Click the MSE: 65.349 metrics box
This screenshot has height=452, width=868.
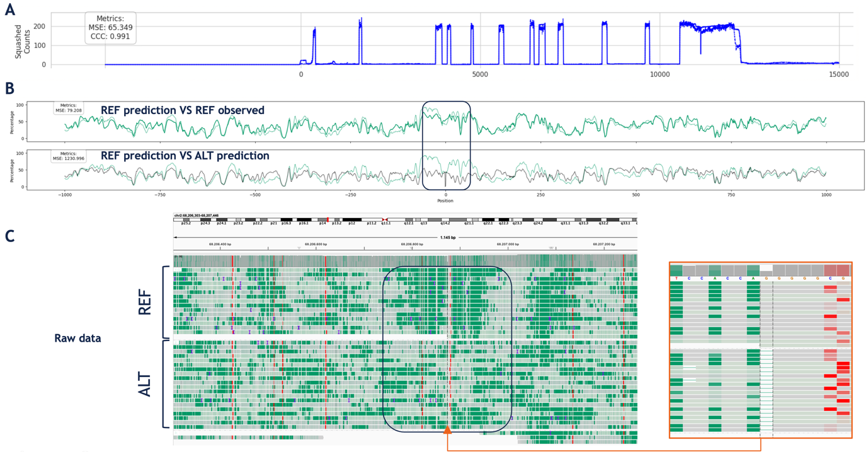pyautogui.click(x=110, y=28)
